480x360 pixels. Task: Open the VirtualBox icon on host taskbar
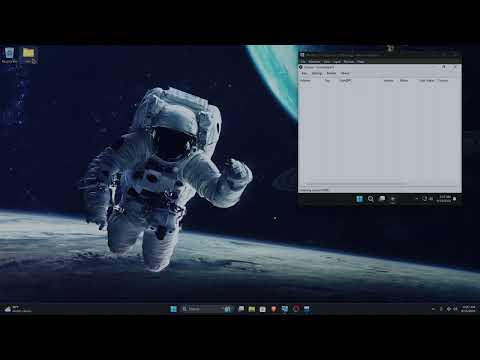coord(285,309)
